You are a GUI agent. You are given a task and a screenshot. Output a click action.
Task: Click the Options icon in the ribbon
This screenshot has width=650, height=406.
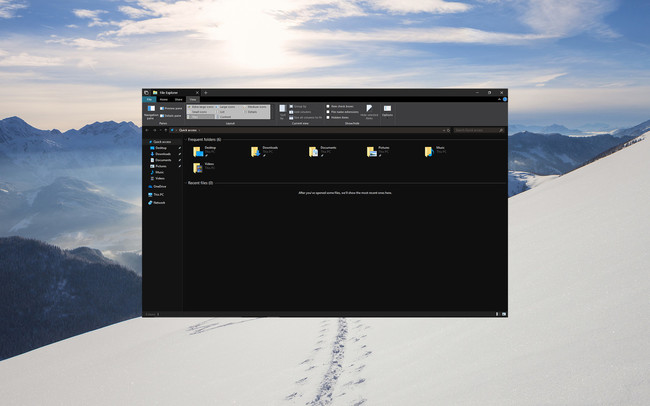tap(387, 111)
